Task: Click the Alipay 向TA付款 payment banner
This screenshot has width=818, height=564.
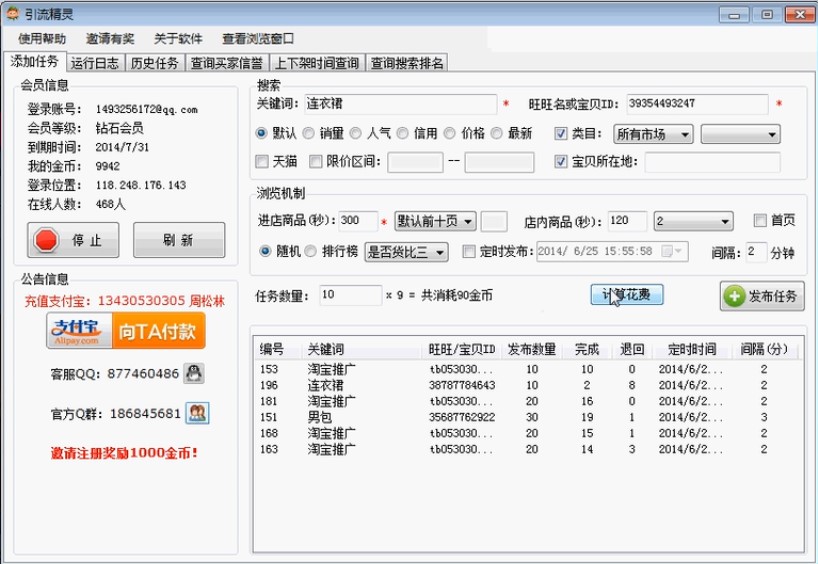Action: click(126, 330)
